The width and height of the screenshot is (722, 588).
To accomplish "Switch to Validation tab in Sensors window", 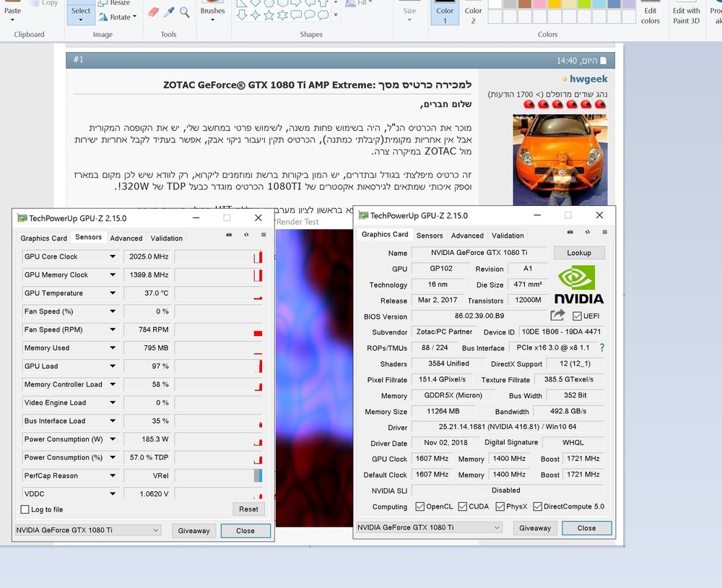I will click(x=167, y=238).
